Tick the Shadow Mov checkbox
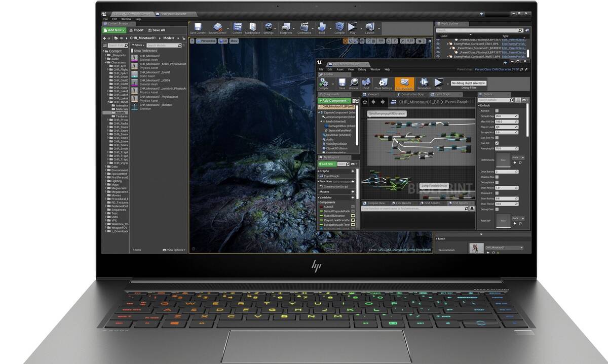 pos(497,177)
